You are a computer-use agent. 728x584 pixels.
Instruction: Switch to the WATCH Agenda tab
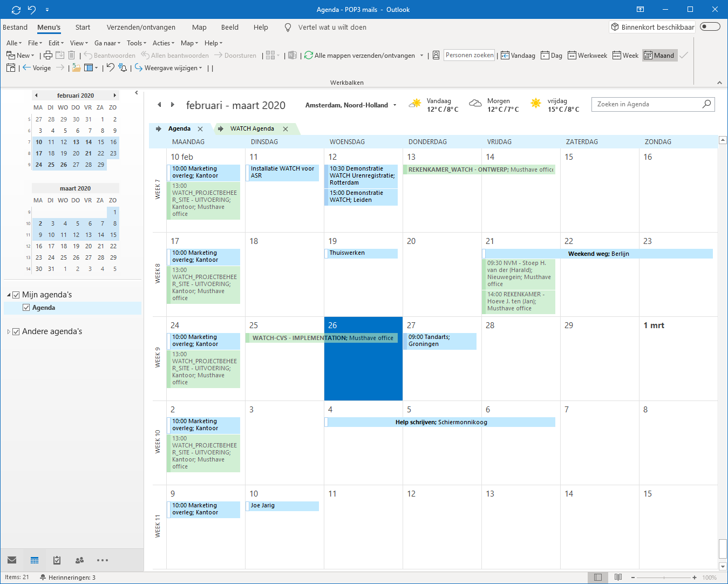pos(252,128)
